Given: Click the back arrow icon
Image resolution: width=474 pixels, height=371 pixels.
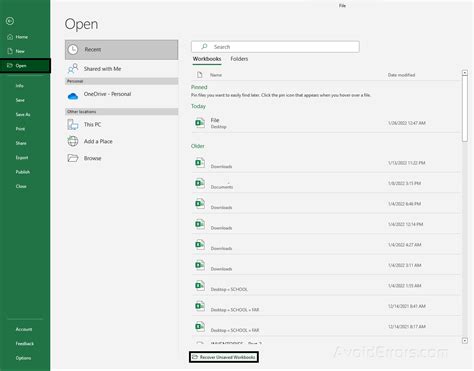Looking at the screenshot, I should [x=10, y=21].
